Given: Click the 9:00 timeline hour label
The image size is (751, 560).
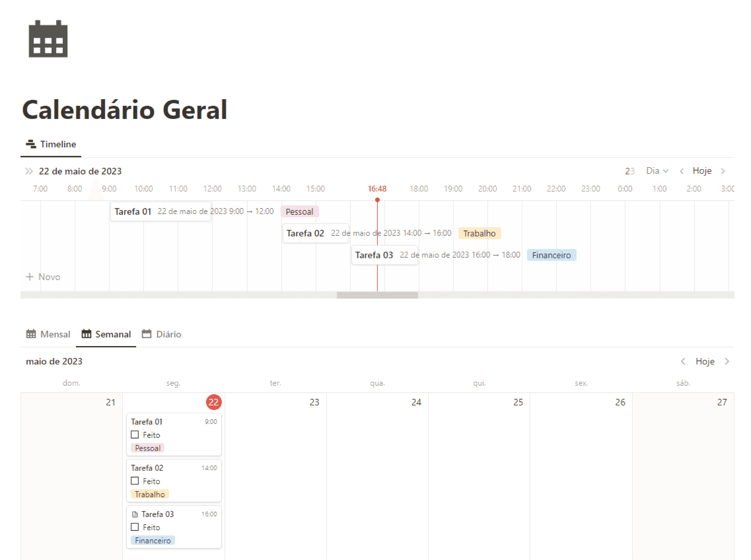Looking at the screenshot, I should [109, 188].
